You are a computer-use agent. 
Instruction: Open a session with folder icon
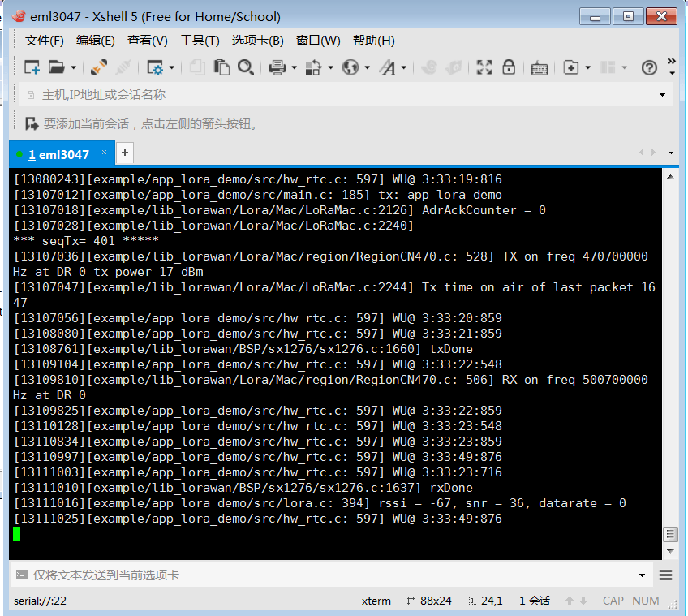(56, 67)
